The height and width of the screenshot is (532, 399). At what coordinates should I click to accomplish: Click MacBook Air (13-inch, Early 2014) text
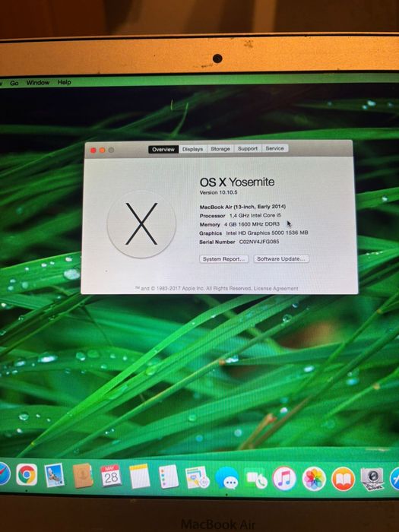pyautogui.click(x=242, y=207)
